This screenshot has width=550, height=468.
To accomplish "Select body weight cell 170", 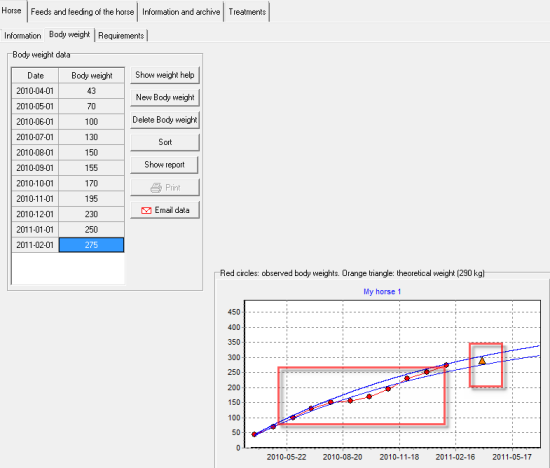I will pos(92,183).
